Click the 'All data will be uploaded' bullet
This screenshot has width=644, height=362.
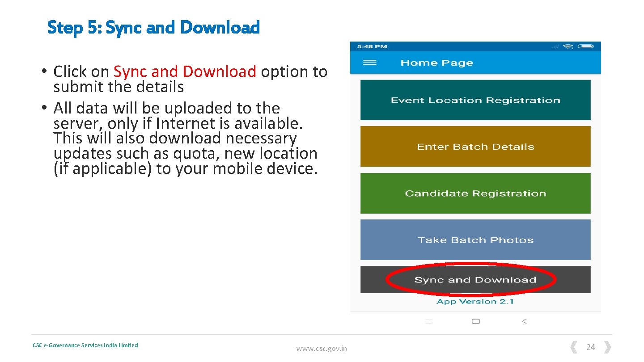tap(185, 138)
